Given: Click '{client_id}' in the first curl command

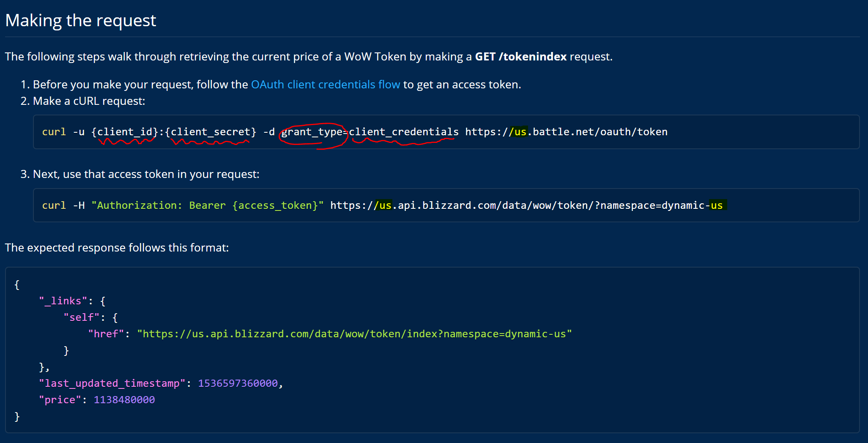Looking at the screenshot, I should [x=125, y=132].
